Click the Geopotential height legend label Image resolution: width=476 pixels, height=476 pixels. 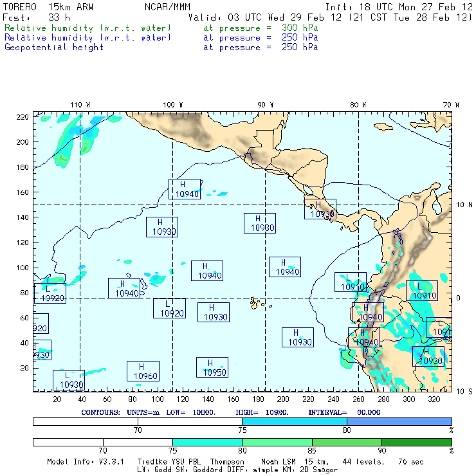(54, 47)
